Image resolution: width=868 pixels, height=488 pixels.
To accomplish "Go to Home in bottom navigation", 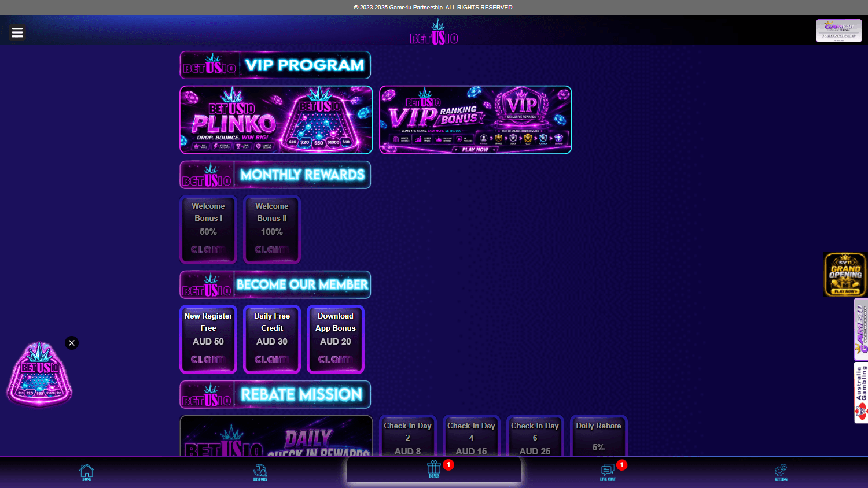I will tap(87, 472).
